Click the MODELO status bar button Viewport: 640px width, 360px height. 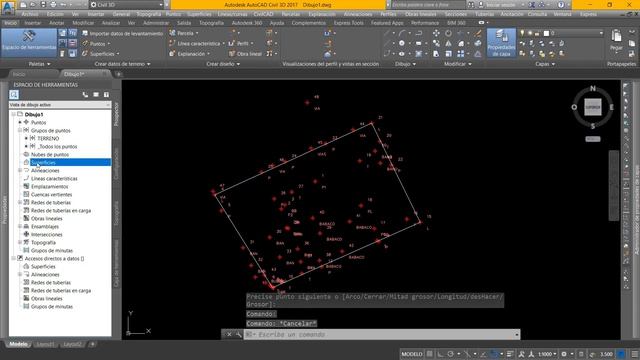412,354
